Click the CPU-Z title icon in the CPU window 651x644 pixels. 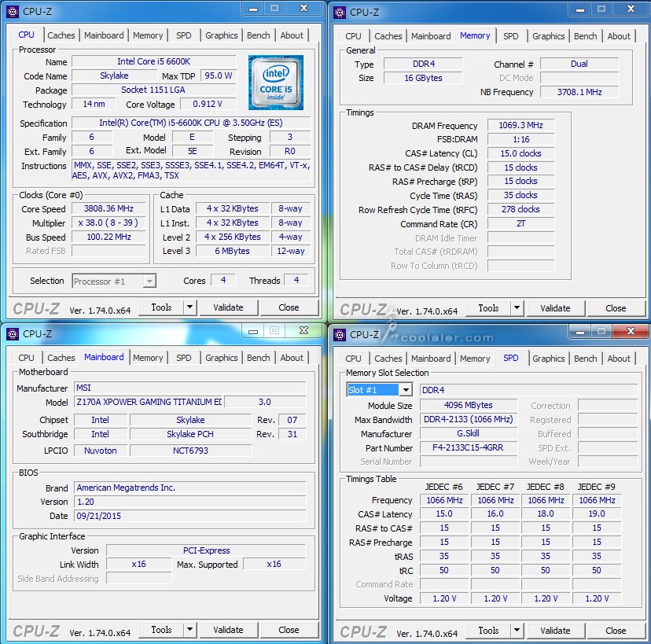pos(13,12)
